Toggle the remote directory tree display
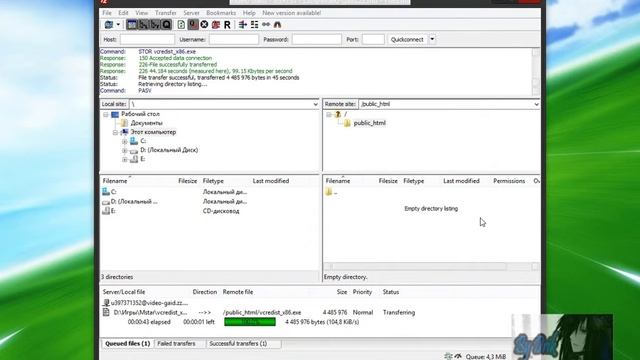Image resolution: width=640 pixels, height=360 pixels. click(x=155, y=25)
